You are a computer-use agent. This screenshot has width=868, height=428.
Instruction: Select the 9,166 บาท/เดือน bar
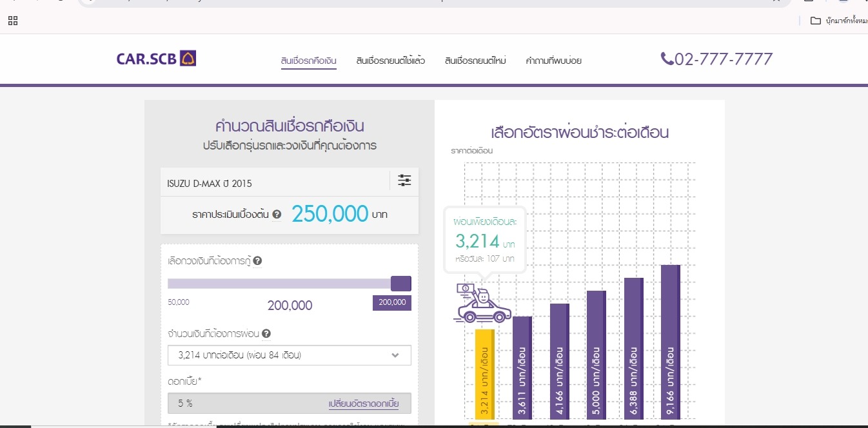pos(671,342)
